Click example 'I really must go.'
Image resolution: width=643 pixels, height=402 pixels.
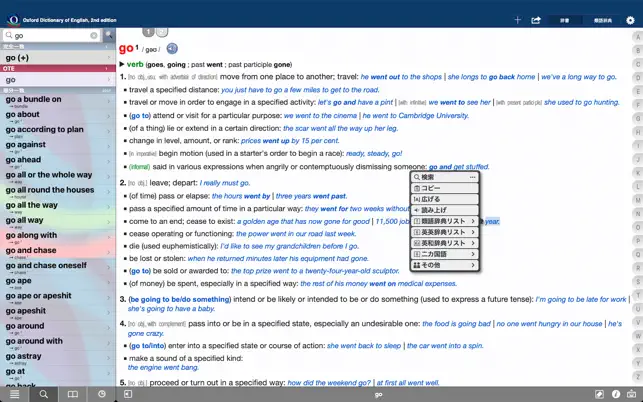225,183
